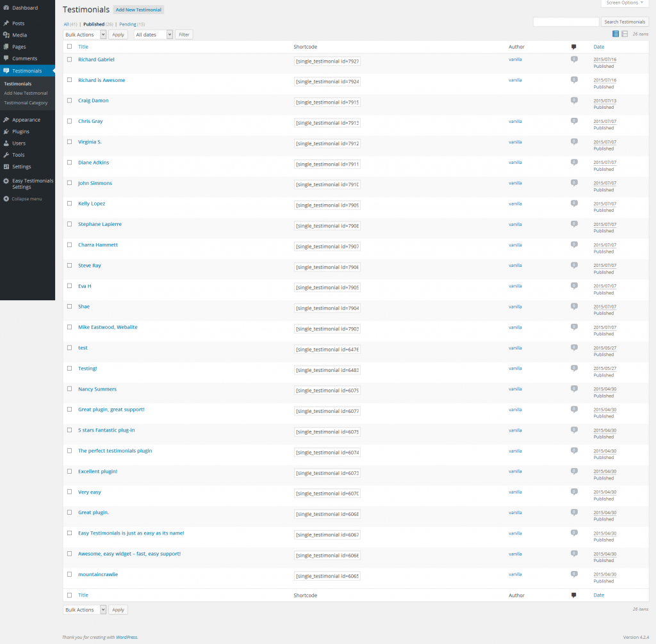This screenshot has width=656, height=644.
Task: Open the All dates filter dropdown
Action: click(154, 35)
